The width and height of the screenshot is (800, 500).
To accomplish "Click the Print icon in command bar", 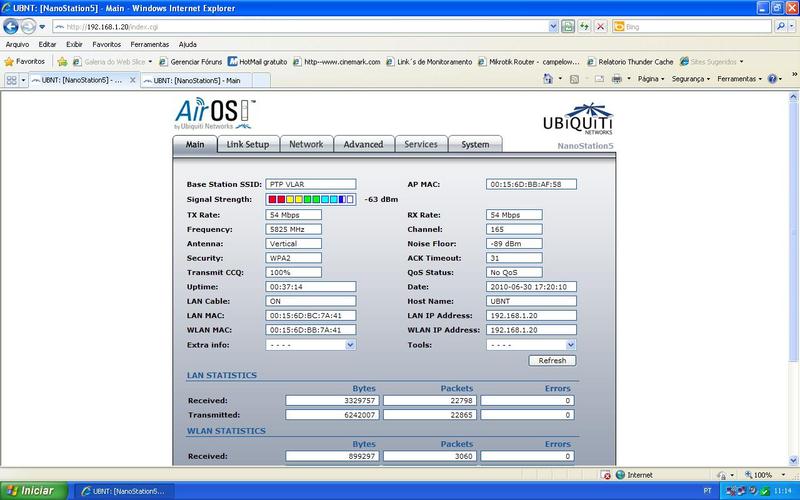I will tap(617, 79).
